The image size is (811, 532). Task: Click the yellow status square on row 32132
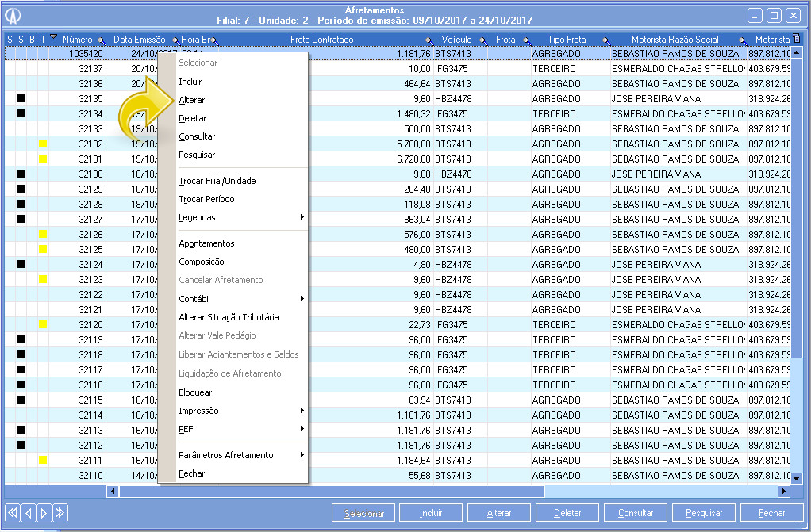coord(44,144)
